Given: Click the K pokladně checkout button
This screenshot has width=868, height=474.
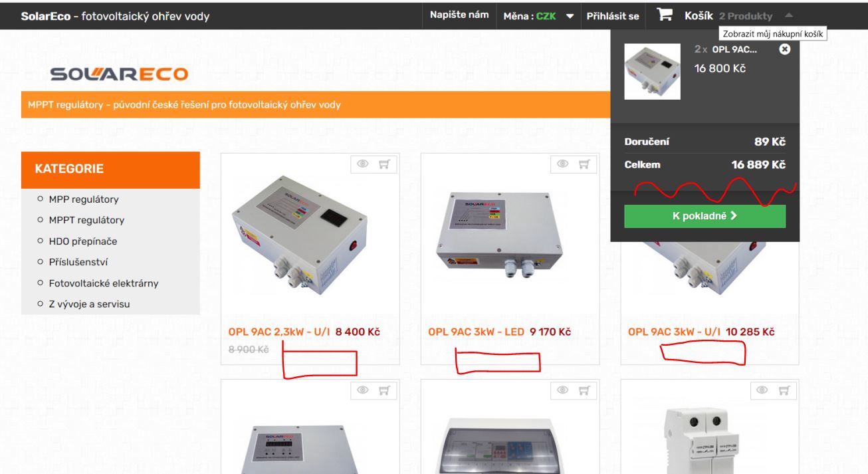Looking at the screenshot, I should coord(705,216).
